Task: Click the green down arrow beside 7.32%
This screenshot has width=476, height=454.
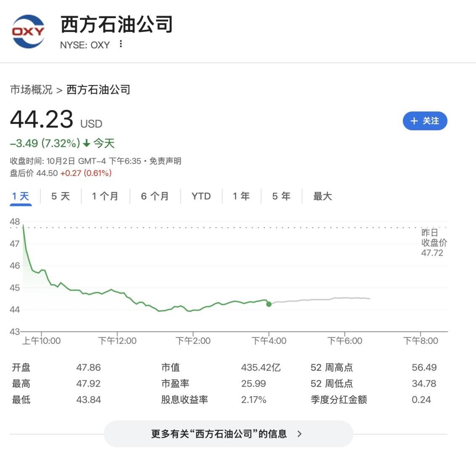Action: tap(86, 143)
